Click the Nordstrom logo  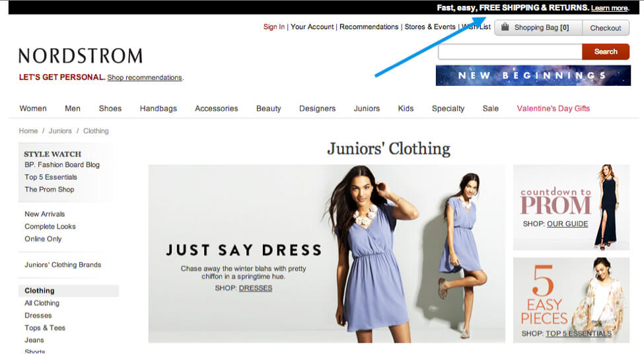[x=81, y=55]
